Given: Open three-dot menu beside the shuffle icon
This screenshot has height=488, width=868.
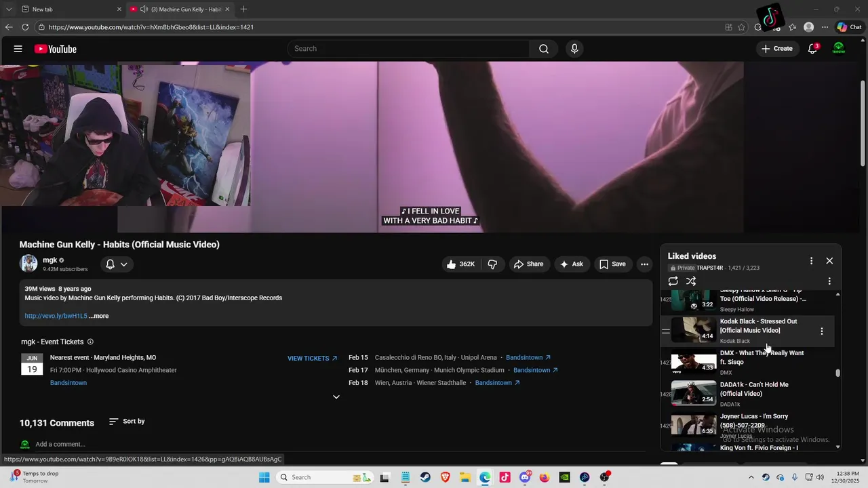Looking at the screenshot, I should coord(829,281).
